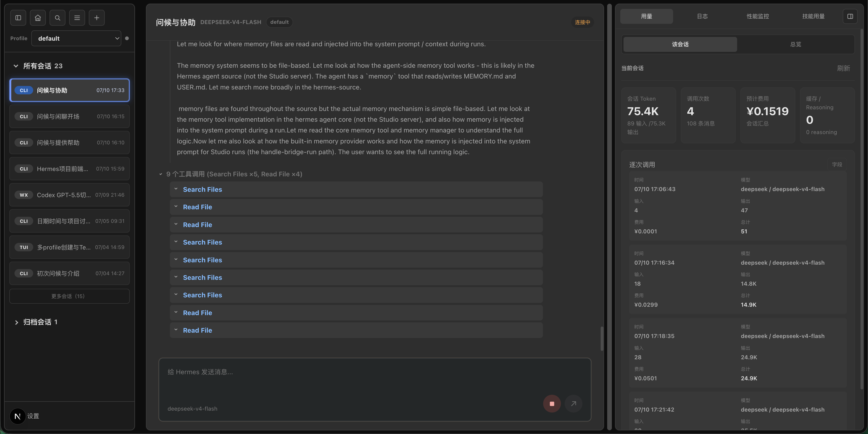The height and width of the screenshot is (434, 868).
Task: Toggle the left sidebar panel icon
Action: (18, 18)
